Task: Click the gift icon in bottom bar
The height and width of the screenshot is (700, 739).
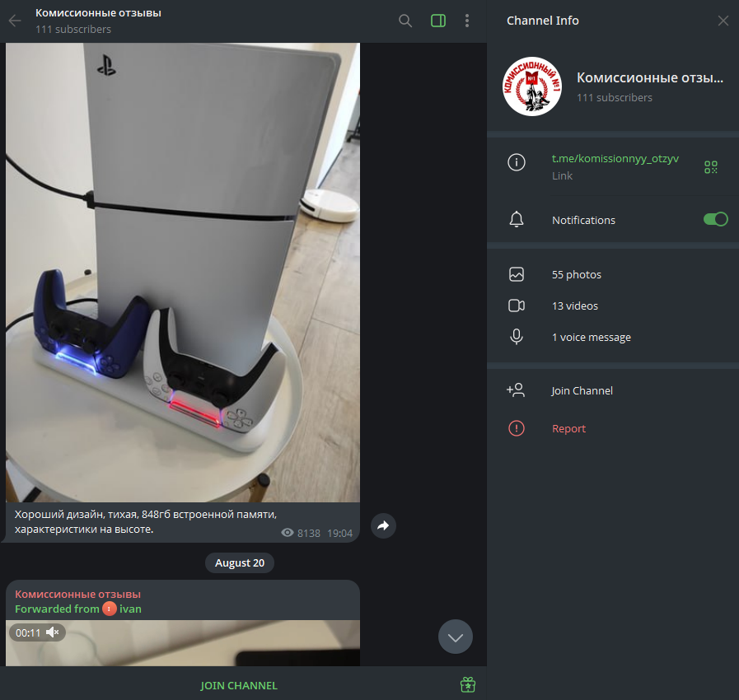Action: [x=468, y=685]
